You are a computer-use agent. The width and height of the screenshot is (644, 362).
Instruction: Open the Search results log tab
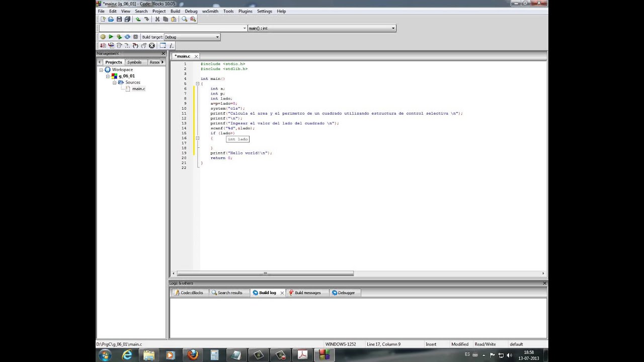click(x=230, y=293)
